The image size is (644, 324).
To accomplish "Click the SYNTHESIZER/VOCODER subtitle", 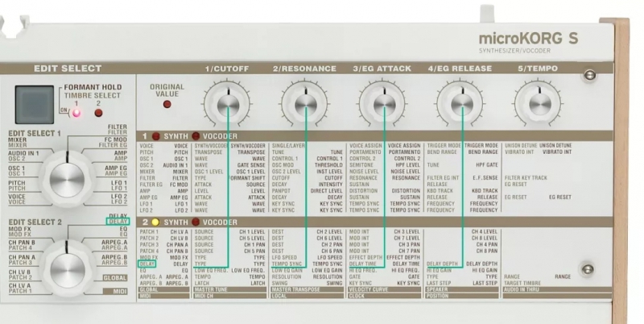I will [x=514, y=51].
